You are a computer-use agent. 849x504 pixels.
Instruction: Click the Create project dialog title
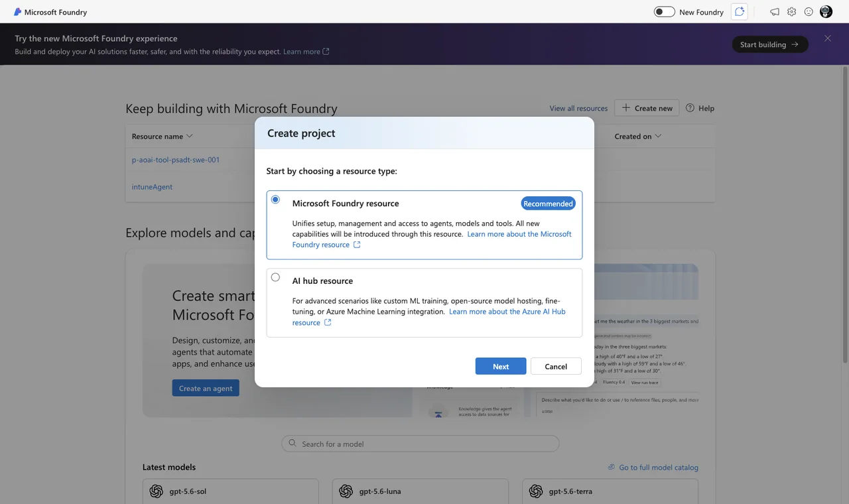pyautogui.click(x=301, y=133)
